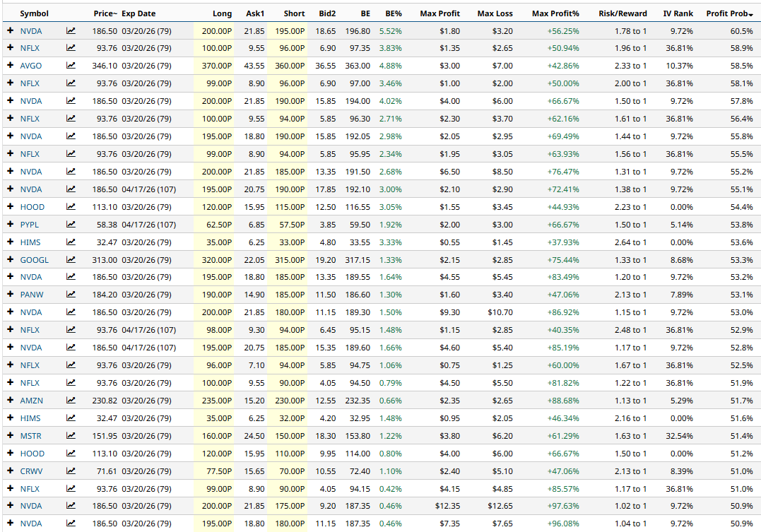Open the chart icon for PYPL
This screenshot has width=761, height=532.
point(71,225)
